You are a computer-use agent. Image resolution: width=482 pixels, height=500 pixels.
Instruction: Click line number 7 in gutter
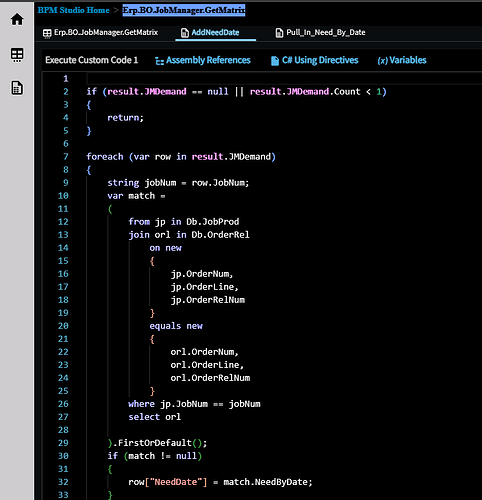[x=66, y=157]
